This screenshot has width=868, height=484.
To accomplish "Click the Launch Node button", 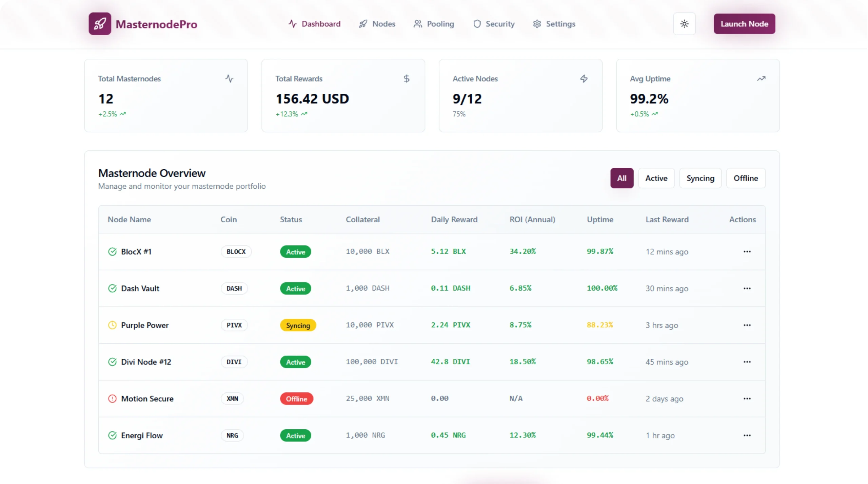I will 744,24.
